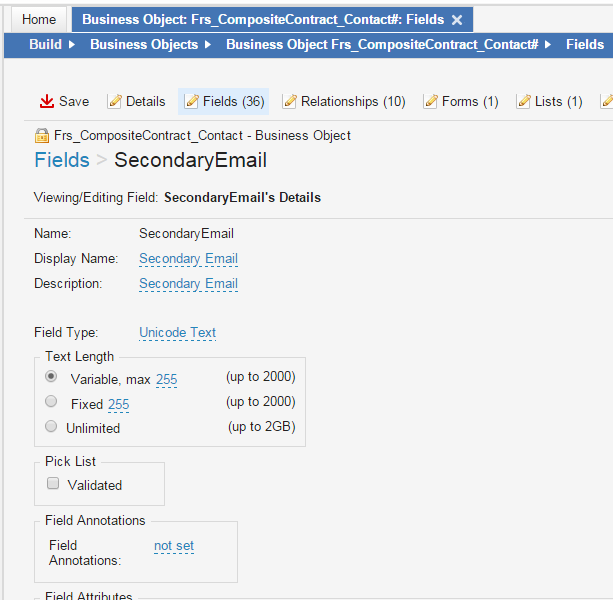The image size is (613, 600).
Task: Choose the Unlimited text length option
Action: (51, 427)
